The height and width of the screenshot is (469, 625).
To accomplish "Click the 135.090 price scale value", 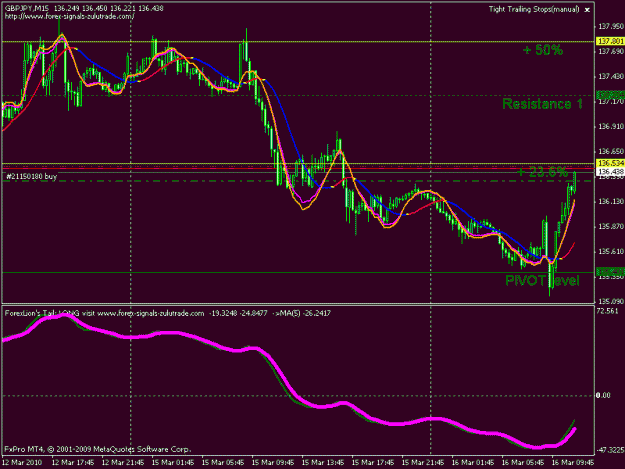I will click(611, 301).
